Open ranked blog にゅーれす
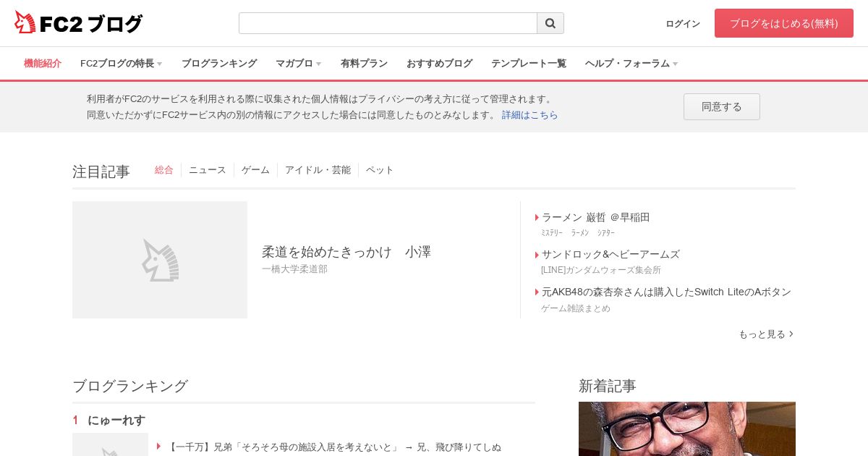The image size is (868, 456). pos(116,420)
